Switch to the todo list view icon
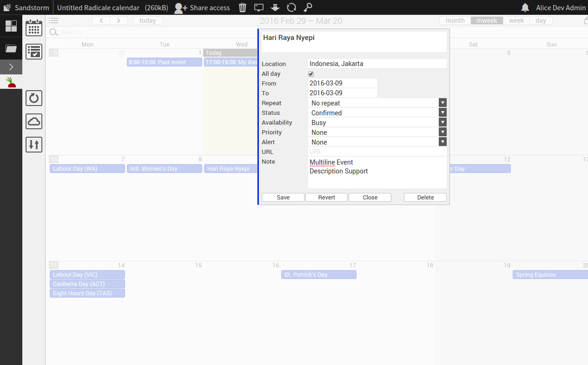Viewport: 588px width, 365px height. 34,52
